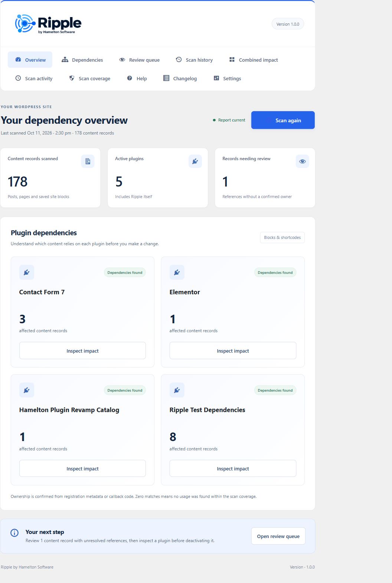Click the info icon beside Your next step

[x=14, y=533]
